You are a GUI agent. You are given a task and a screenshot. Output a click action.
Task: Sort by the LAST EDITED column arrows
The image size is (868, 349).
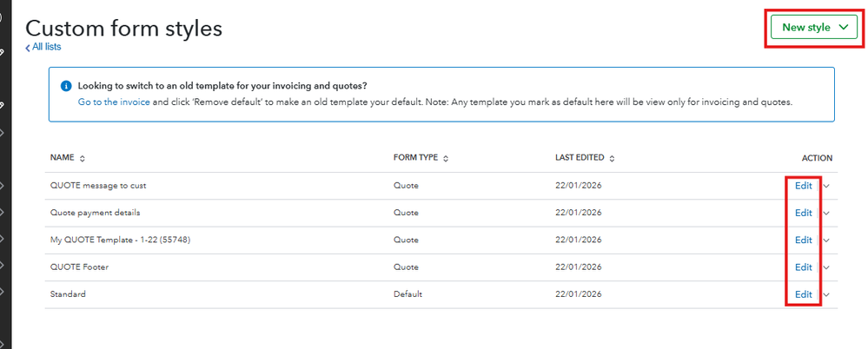612,159
